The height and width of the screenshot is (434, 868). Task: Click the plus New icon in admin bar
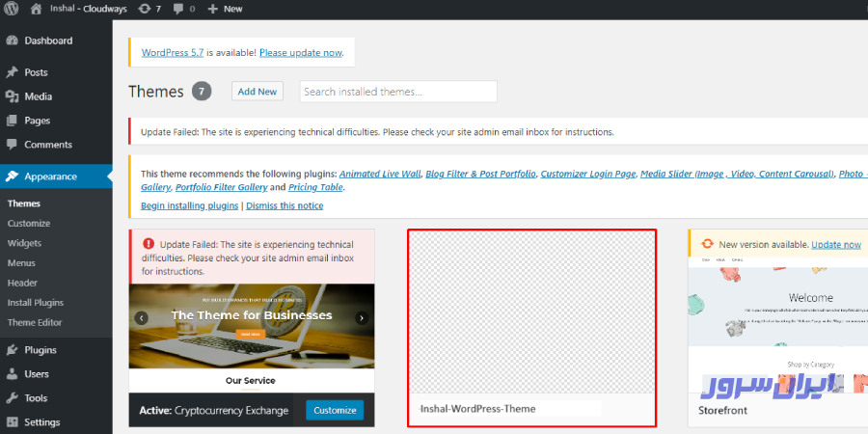pyautogui.click(x=213, y=9)
